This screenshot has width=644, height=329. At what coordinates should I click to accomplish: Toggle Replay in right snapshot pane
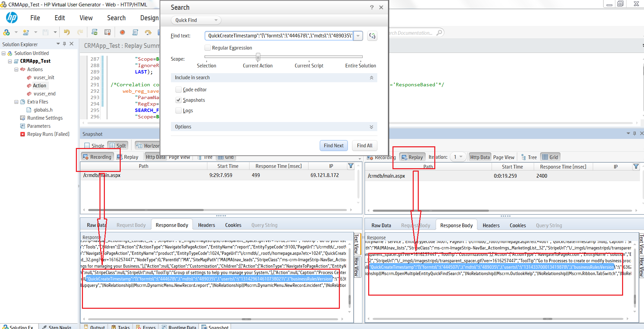pos(412,157)
